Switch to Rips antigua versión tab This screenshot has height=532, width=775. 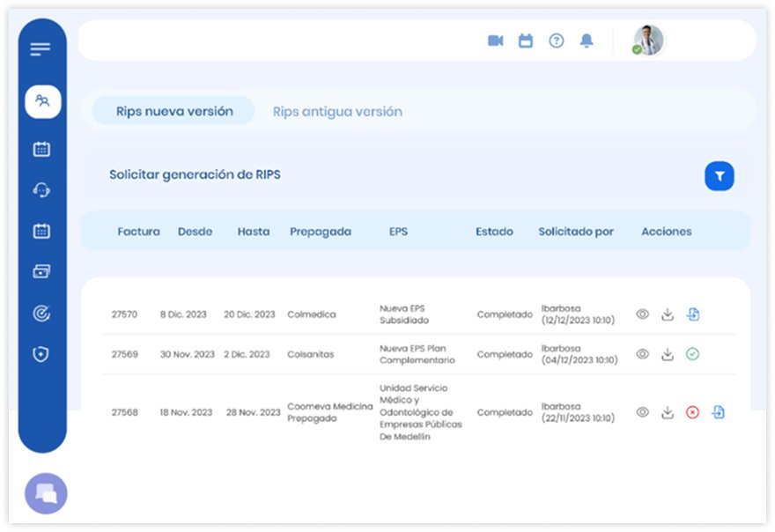point(337,112)
